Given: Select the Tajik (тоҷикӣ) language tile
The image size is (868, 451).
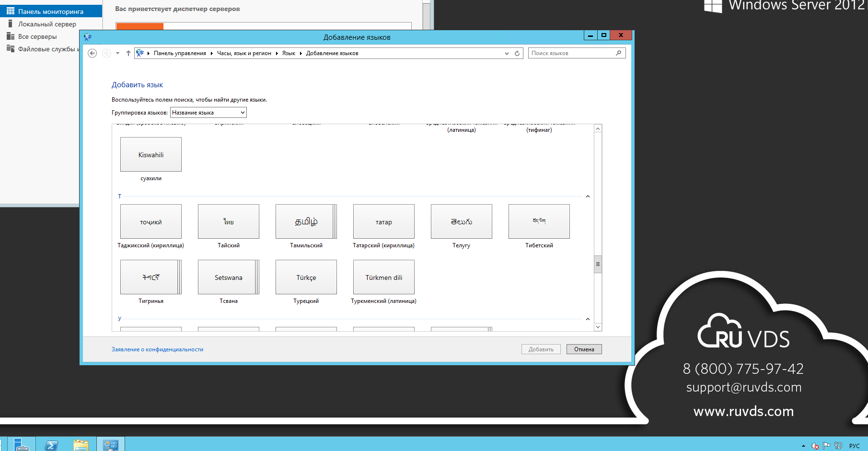Looking at the screenshot, I should (151, 221).
